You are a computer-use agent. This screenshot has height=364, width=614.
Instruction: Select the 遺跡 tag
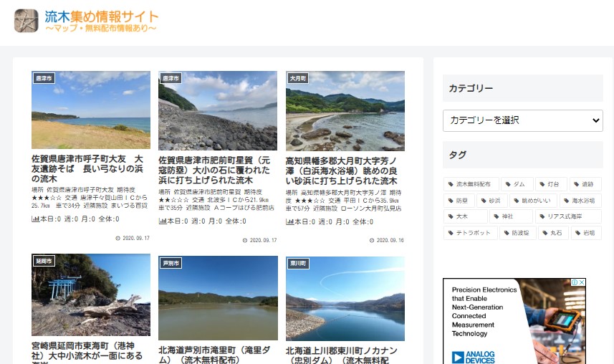[x=585, y=184]
